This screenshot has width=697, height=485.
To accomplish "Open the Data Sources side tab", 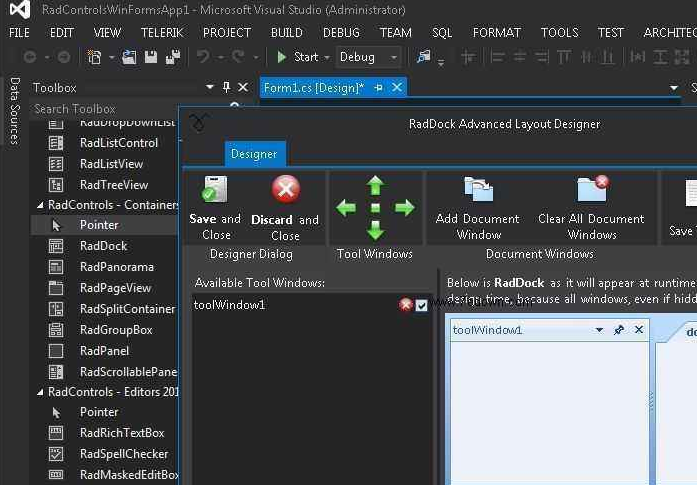I will [14, 111].
